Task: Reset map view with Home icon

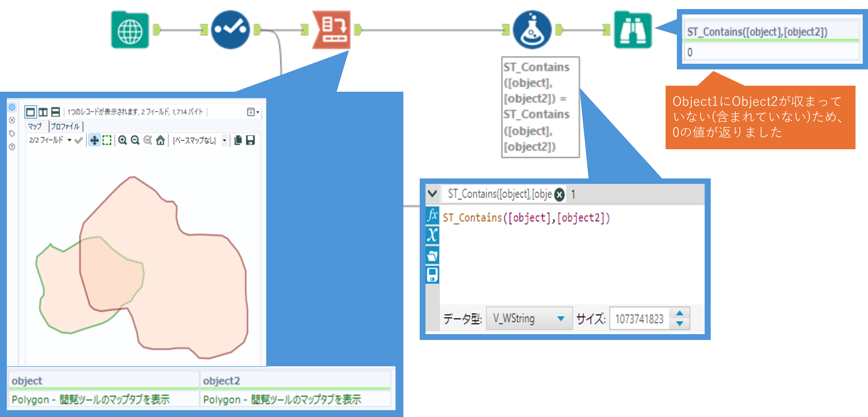Action: (160, 140)
